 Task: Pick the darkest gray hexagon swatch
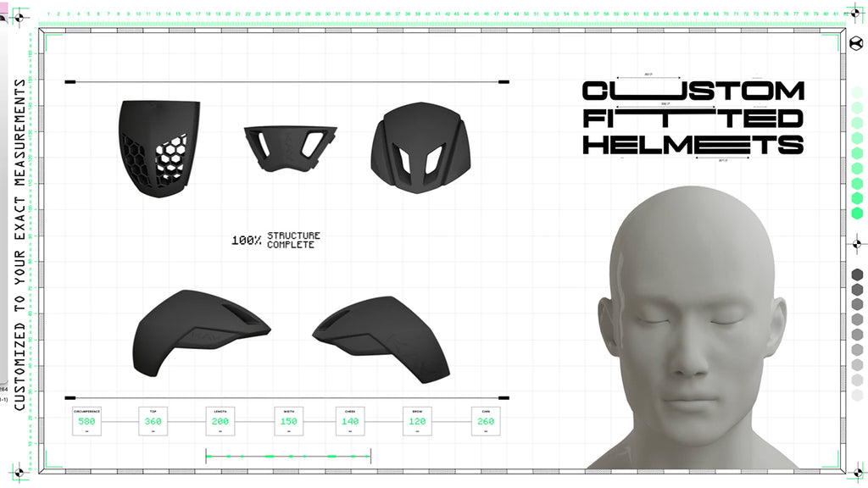(x=857, y=274)
